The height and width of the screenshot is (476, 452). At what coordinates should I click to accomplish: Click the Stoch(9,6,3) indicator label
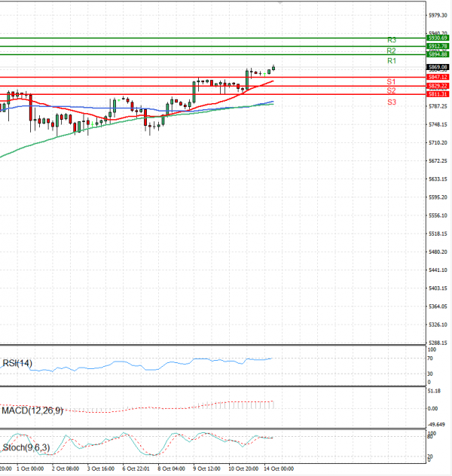[x=26, y=447]
